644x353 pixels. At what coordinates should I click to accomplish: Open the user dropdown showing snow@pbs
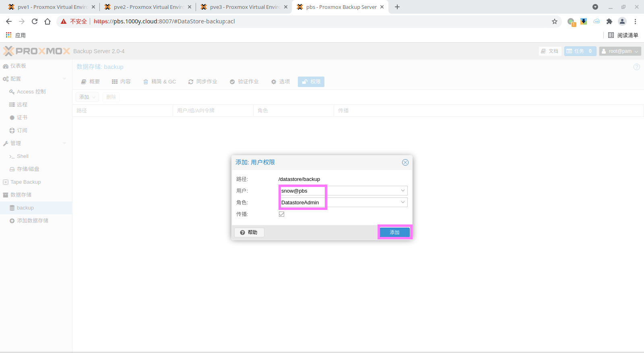(x=402, y=191)
